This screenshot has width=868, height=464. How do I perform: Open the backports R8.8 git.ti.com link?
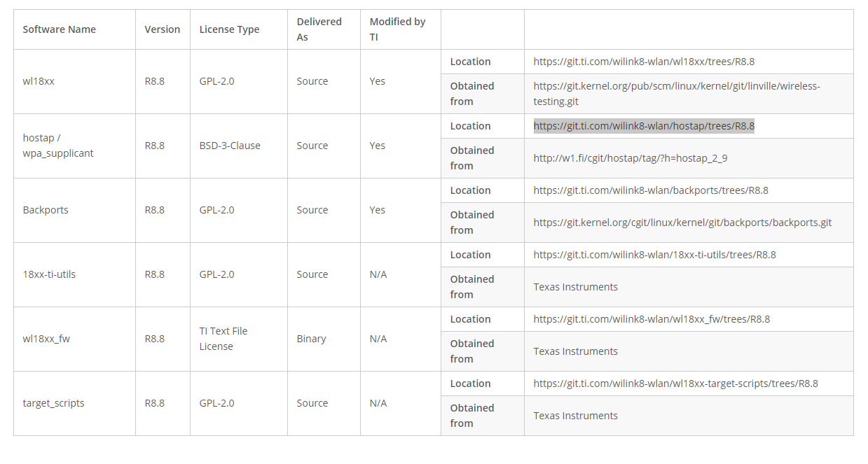pos(651,190)
